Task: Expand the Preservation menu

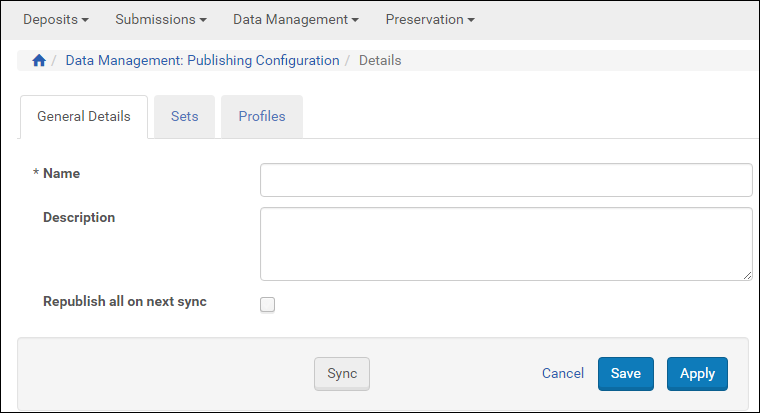Action: pyautogui.click(x=430, y=19)
